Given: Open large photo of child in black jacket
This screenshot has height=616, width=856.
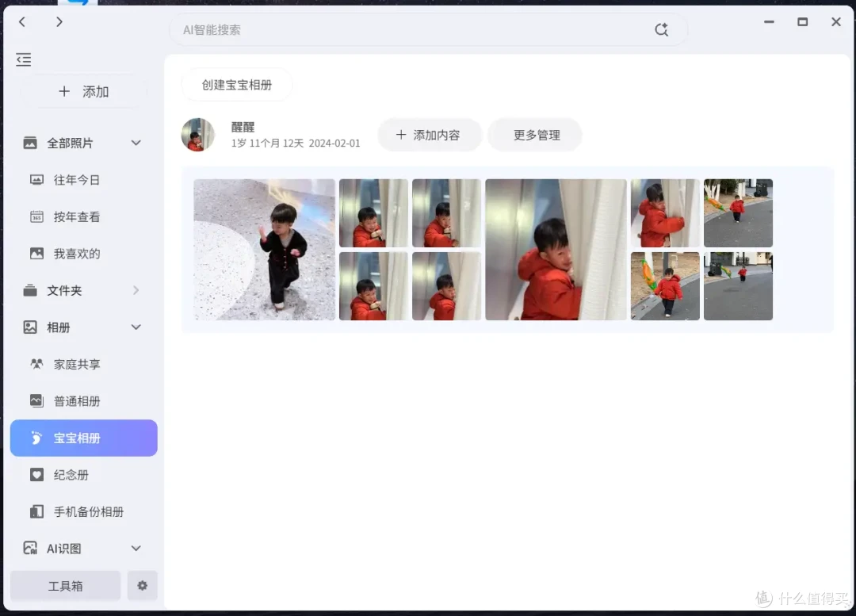Looking at the screenshot, I should pos(264,250).
